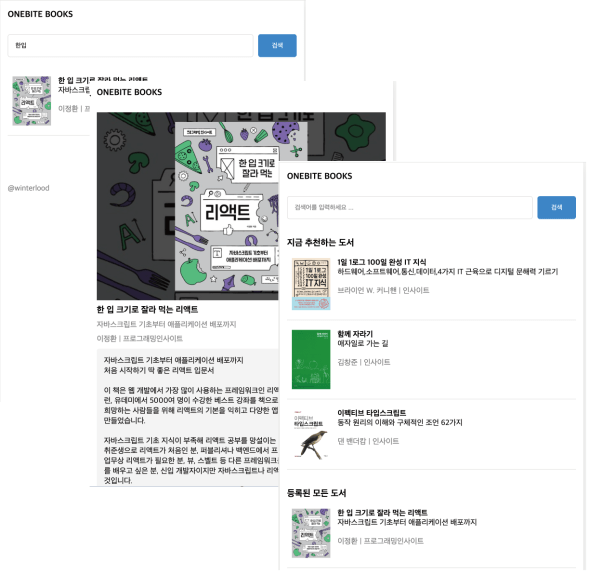Focus the 검색어를 입력하세요 search field
The width and height of the screenshot is (615, 587).
(x=409, y=207)
